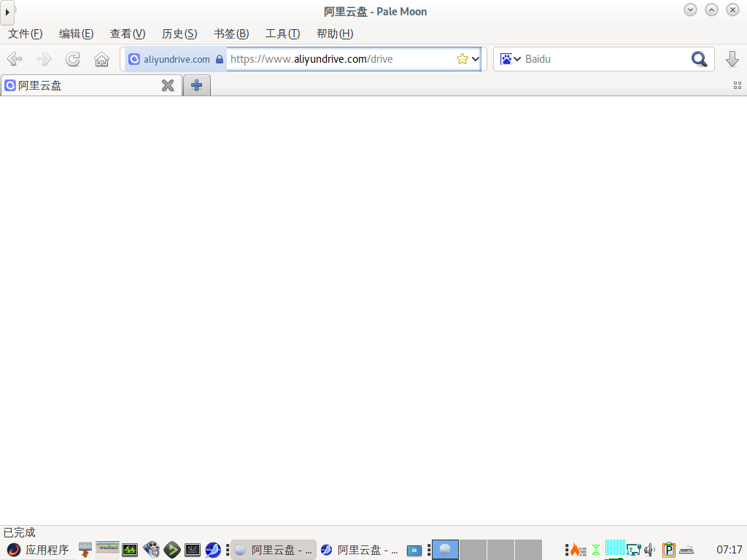Open the Baidu search engine selector
The image size is (747, 560).
pyautogui.click(x=510, y=59)
